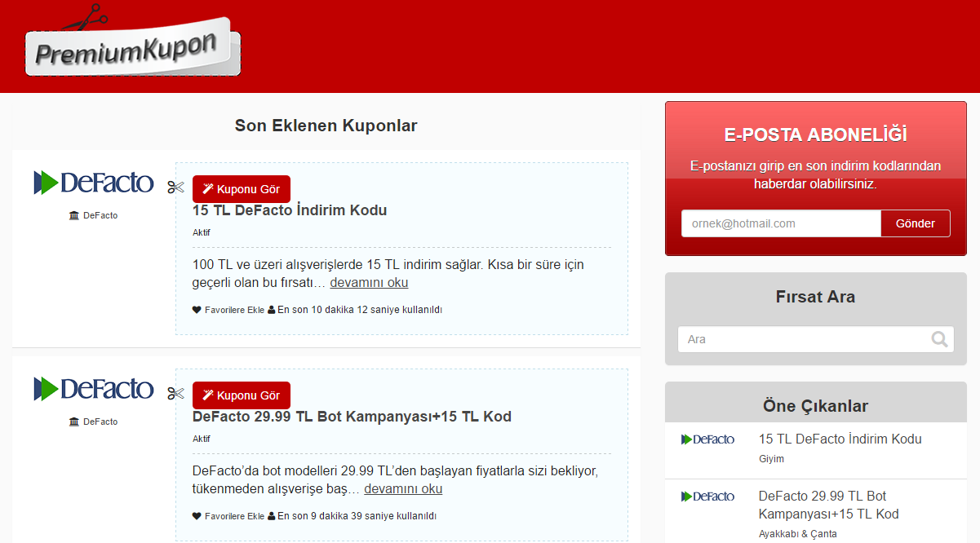Click the scissors icon beside the second DeFacto logo
The image size is (980, 543).
pyautogui.click(x=175, y=393)
